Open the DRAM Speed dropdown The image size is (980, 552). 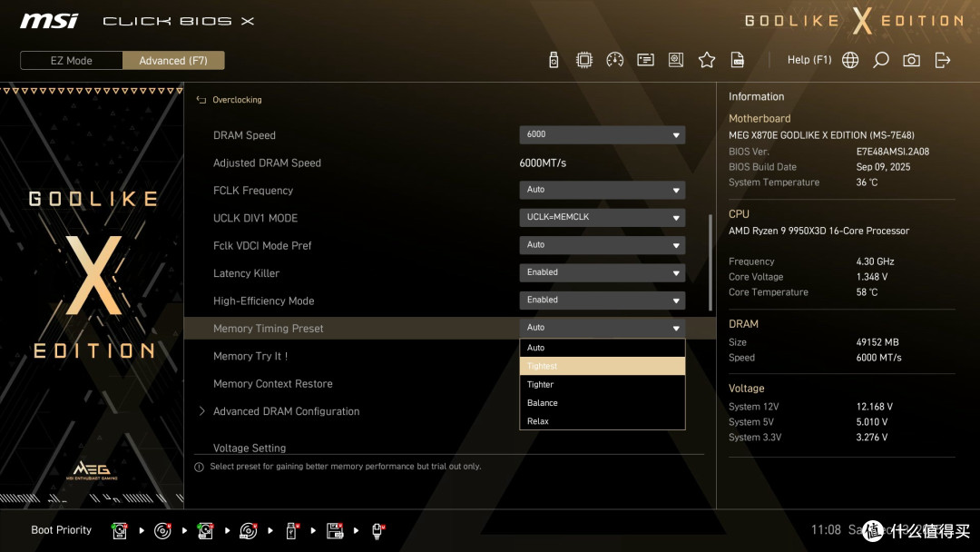coord(602,134)
